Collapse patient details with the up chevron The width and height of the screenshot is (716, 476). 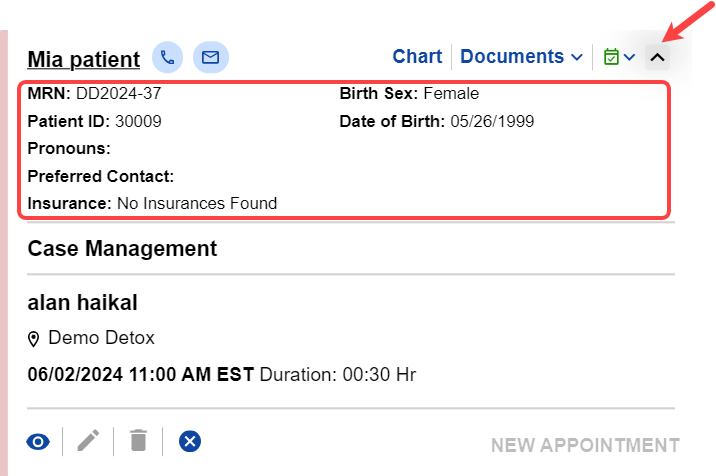pyautogui.click(x=657, y=57)
